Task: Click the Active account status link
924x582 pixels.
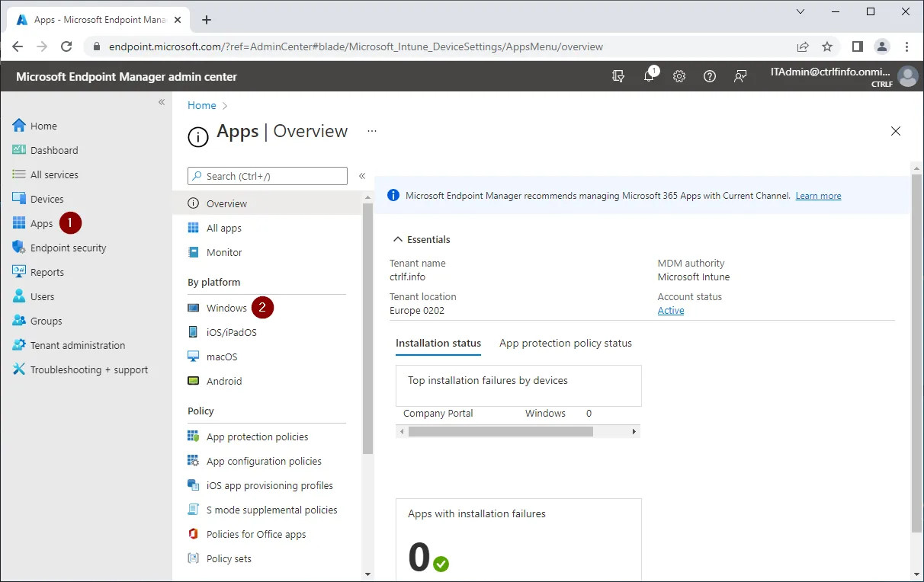Action: pos(671,310)
